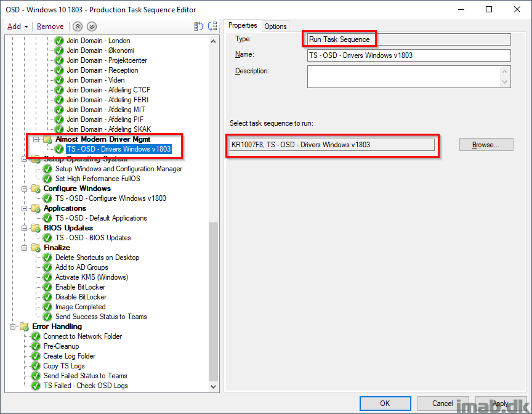Open the Add dropdown menu
This screenshot has width=532, height=414.
pyautogui.click(x=17, y=26)
